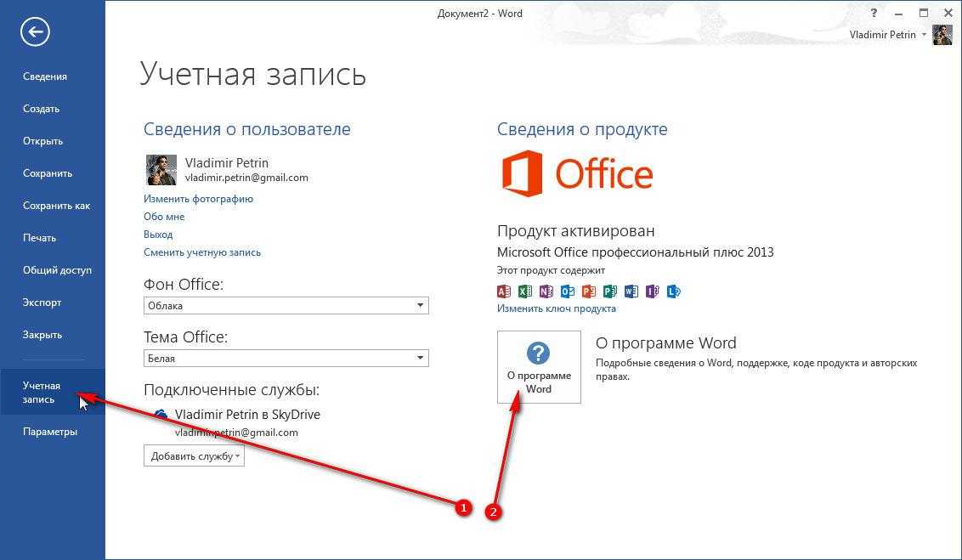962x560 pixels.
Task: Click the profile photo beside Vladimir Petrin
Action: pos(161,170)
